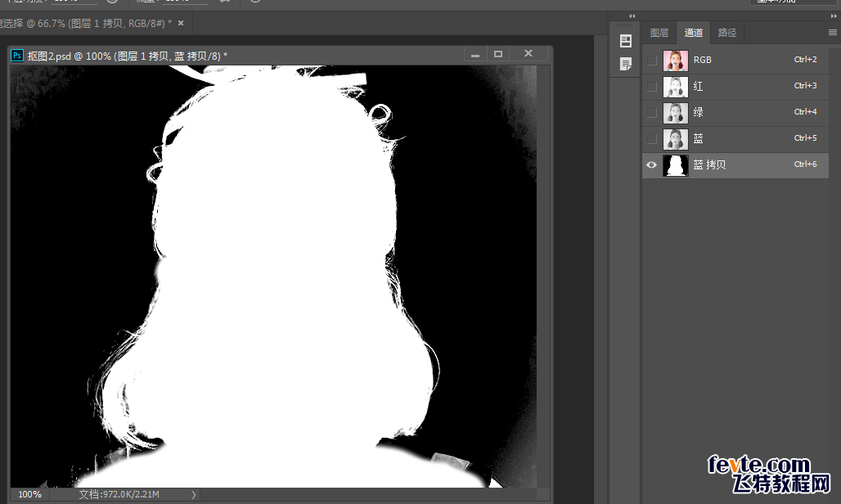Image resolution: width=841 pixels, height=504 pixels.
Task: Collapse the panel group with right double-arrow
Action: pos(834,16)
